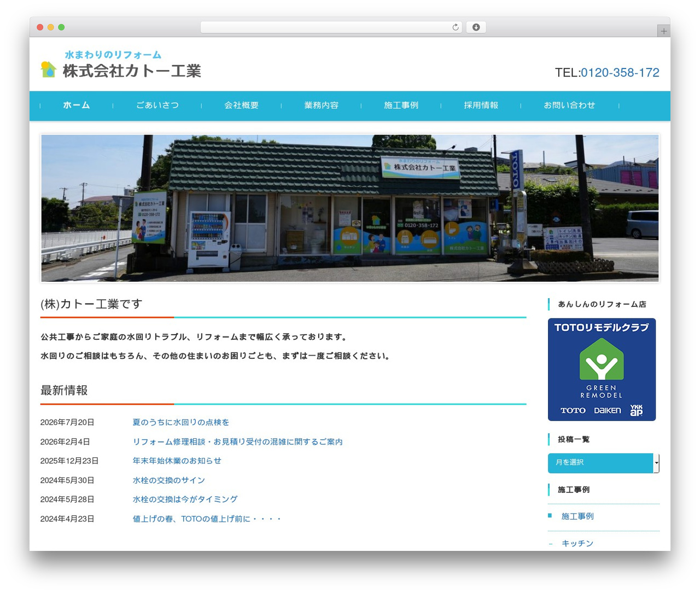
Task: Click the TOTOリモデルクラブ banner
Action: (x=602, y=369)
